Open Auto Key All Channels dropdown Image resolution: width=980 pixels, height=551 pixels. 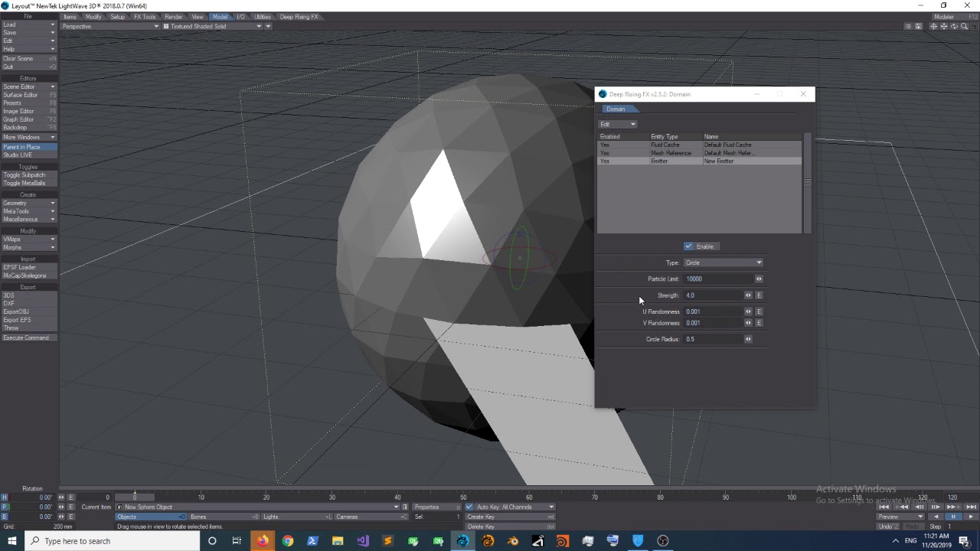click(515, 507)
